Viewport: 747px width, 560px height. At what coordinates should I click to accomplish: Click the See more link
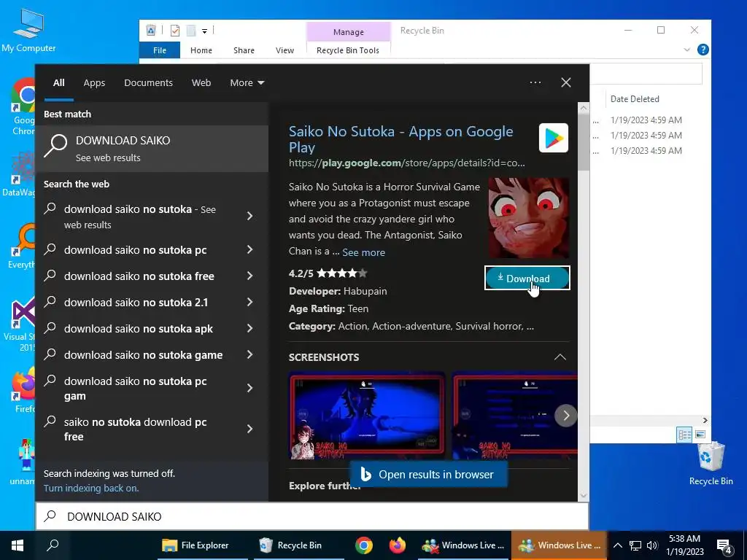[x=363, y=252]
